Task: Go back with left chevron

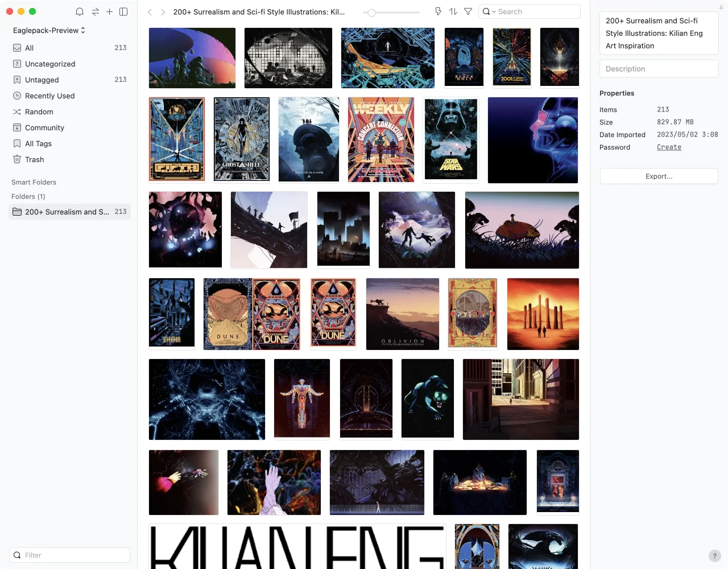Action: tap(150, 12)
